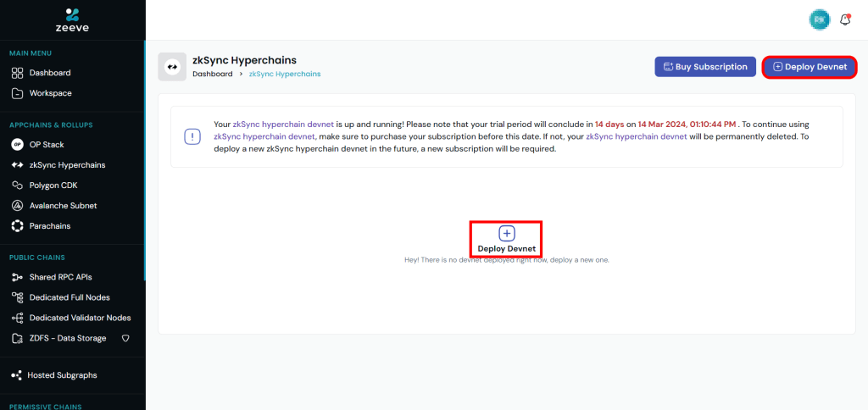This screenshot has height=410, width=868.
Task: Click the Dedicated Validator Nodes icon
Action: [x=17, y=318]
